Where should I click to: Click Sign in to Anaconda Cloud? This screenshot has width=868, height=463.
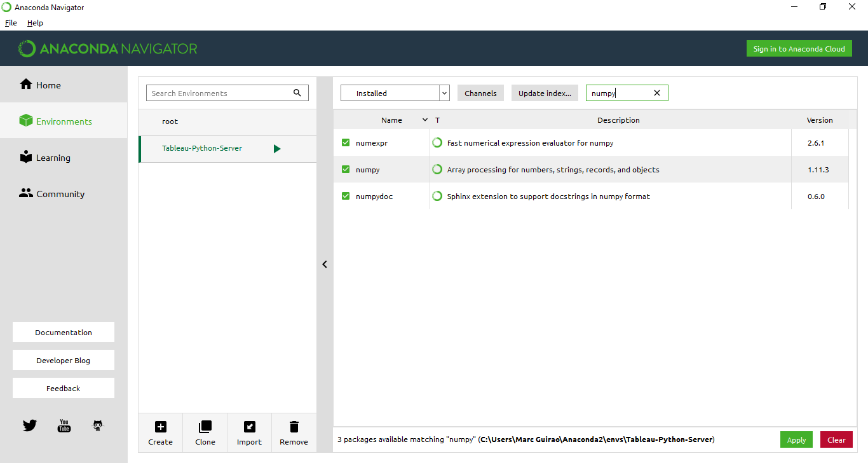pyautogui.click(x=799, y=48)
